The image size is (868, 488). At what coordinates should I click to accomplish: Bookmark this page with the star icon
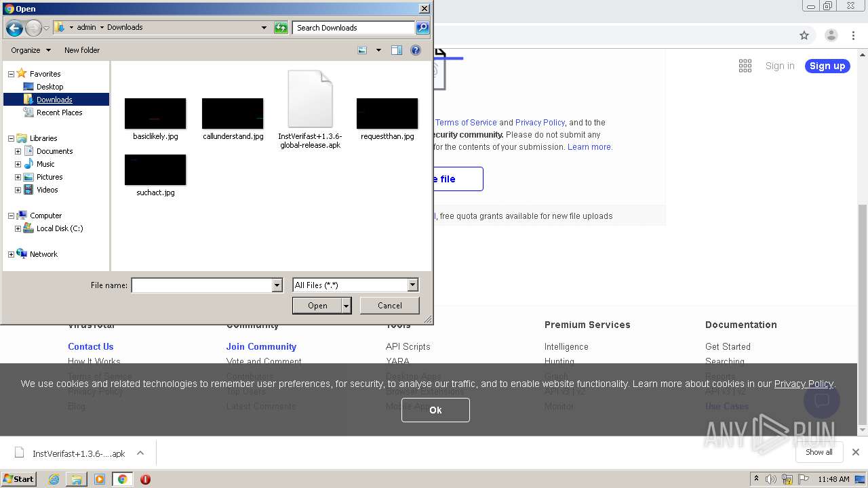pos(804,35)
